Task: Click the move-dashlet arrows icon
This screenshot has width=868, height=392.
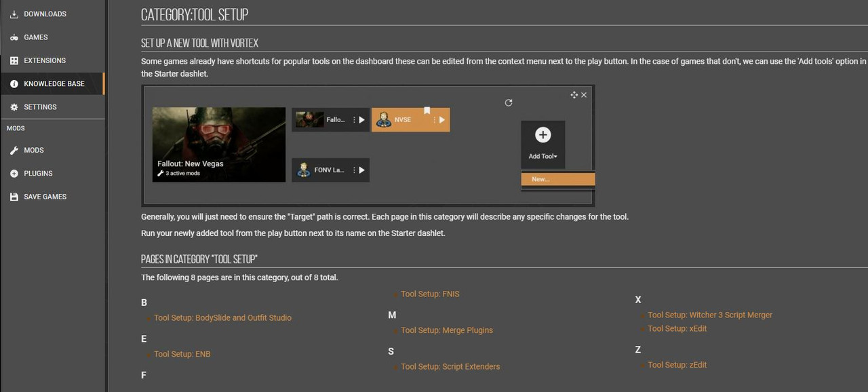Action: click(x=574, y=95)
